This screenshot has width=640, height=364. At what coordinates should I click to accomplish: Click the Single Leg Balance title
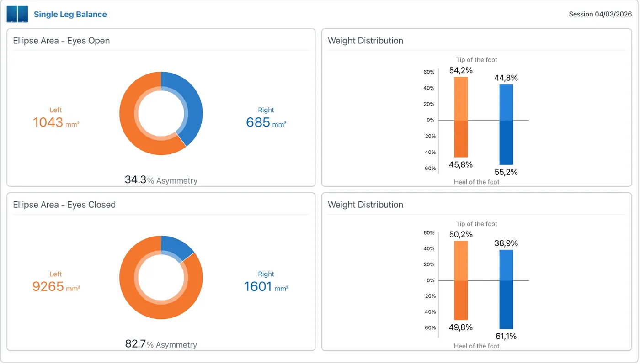pyautogui.click(x=70, y=14)
